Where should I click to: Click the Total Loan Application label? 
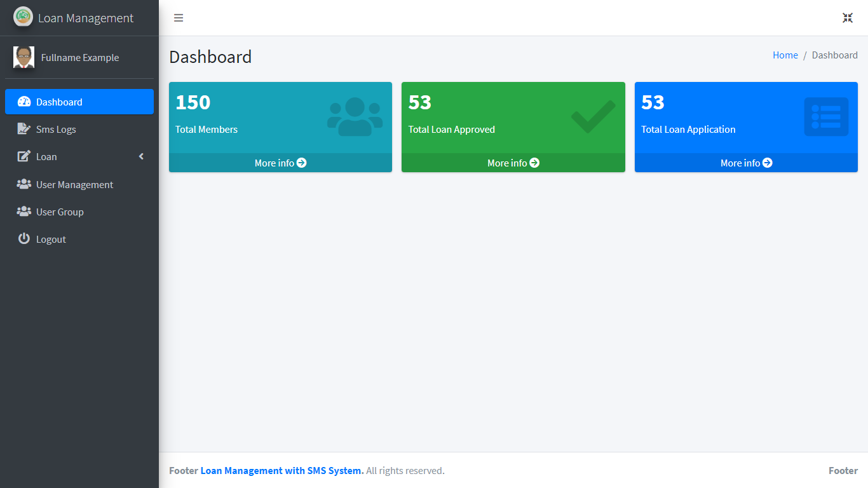click(688, 130)
